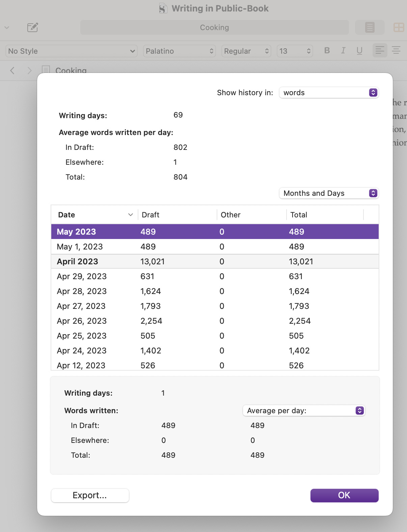This screenshot has height=532, width=407.
Task: Click the In Draft average value 802
Action: (181, 148)
